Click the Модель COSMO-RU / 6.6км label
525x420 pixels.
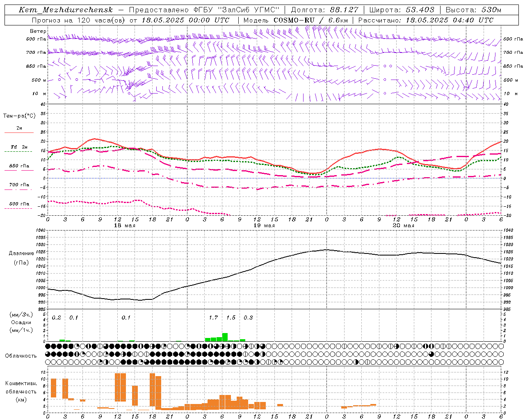(x=295, y=20)
